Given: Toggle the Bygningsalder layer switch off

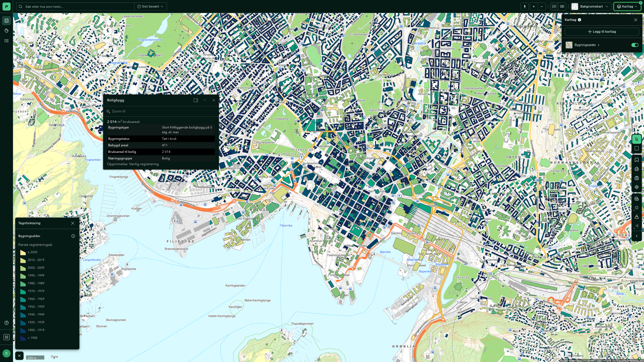Looking at the screenshot, I should coord(635,45).
